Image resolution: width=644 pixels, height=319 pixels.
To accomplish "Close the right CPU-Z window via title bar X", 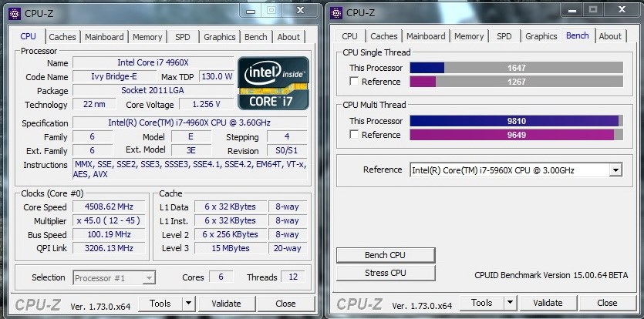I will 623,10.
